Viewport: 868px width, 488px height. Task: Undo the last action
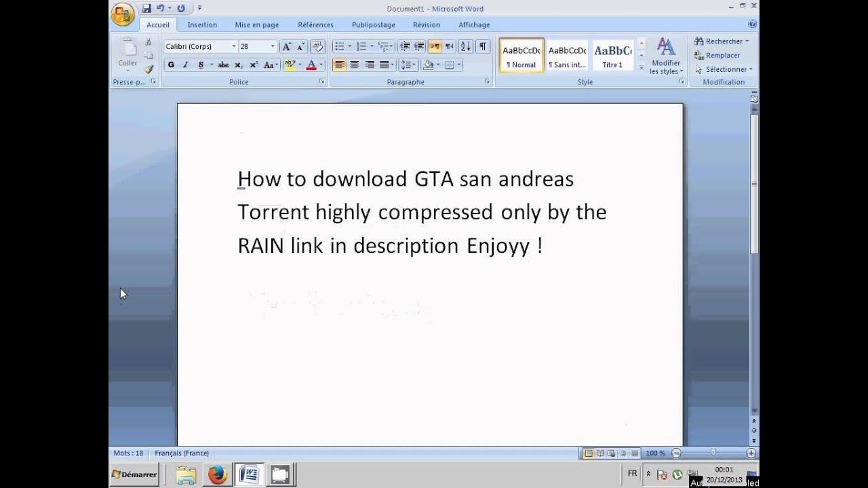click(x=160, y=8)
